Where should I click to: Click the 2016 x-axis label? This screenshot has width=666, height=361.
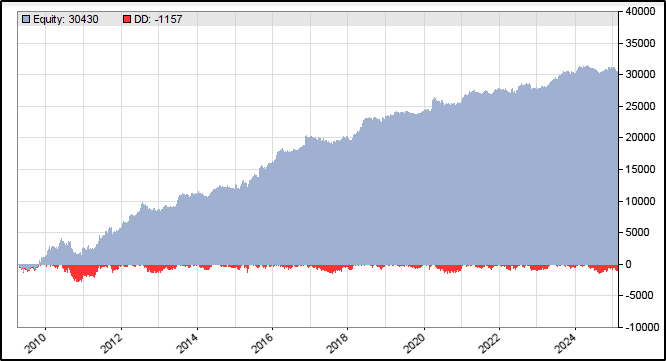pos(262,343)
